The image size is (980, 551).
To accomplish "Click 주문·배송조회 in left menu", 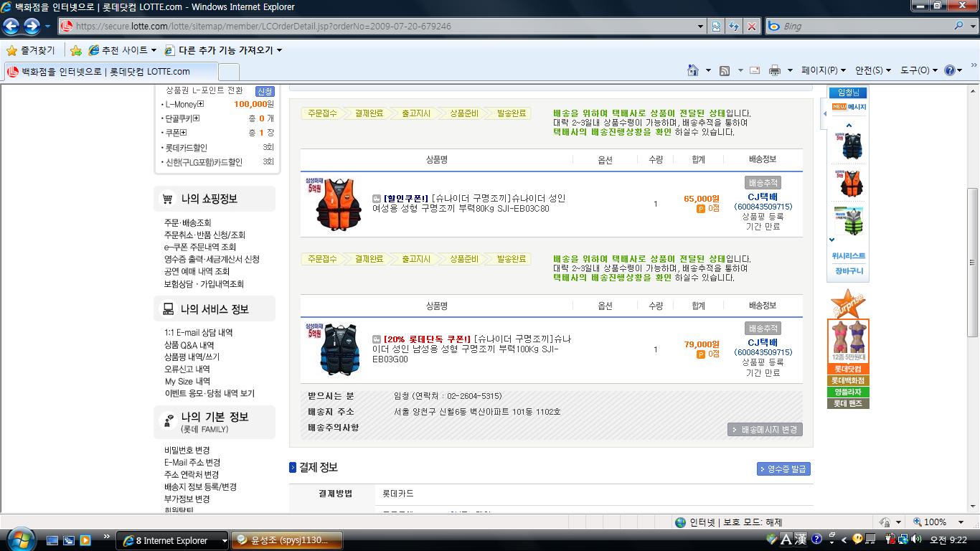I will pyautogui.click(x=188, y=223).
